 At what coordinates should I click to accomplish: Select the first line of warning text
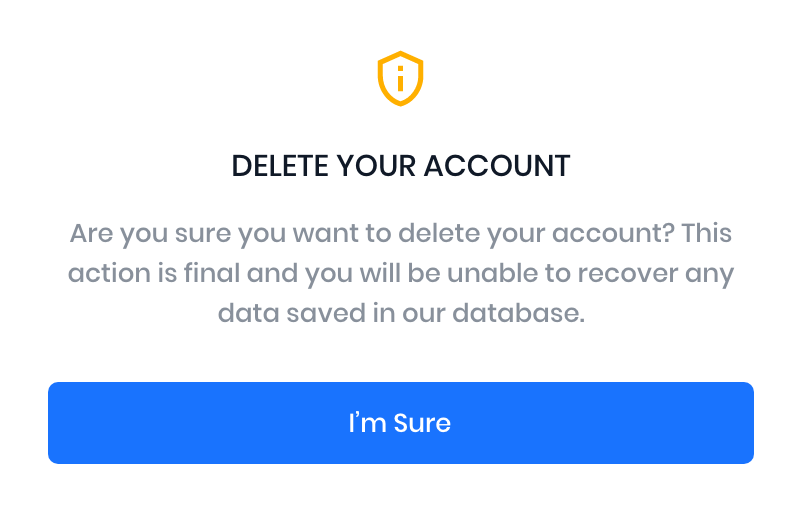pos(400,236)
